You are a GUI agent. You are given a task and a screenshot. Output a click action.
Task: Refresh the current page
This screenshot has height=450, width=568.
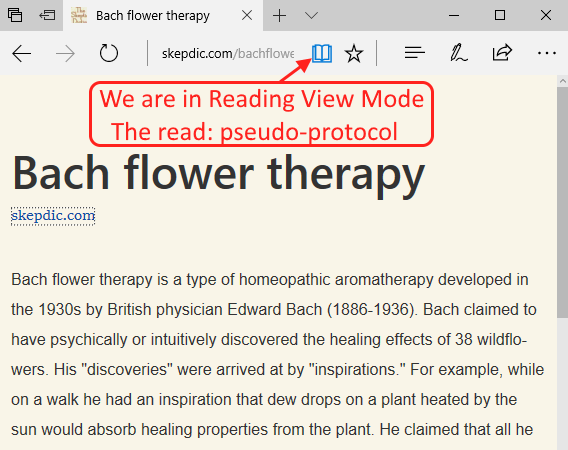click(x=109, y=54)
